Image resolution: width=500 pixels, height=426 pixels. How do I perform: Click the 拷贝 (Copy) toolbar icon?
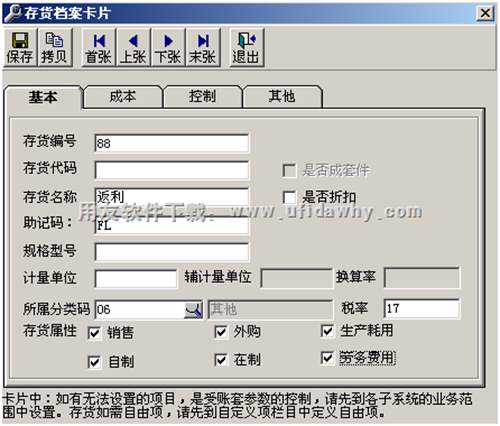54,47
